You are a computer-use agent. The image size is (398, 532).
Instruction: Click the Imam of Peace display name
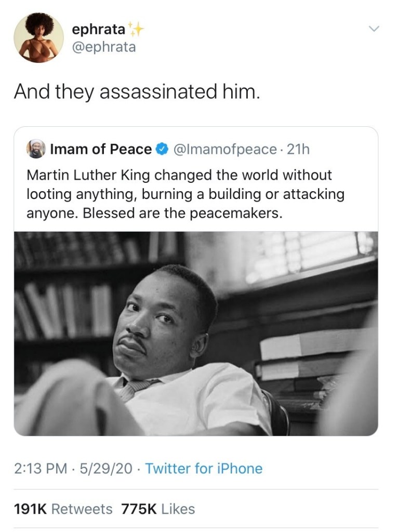click(101, 150)
